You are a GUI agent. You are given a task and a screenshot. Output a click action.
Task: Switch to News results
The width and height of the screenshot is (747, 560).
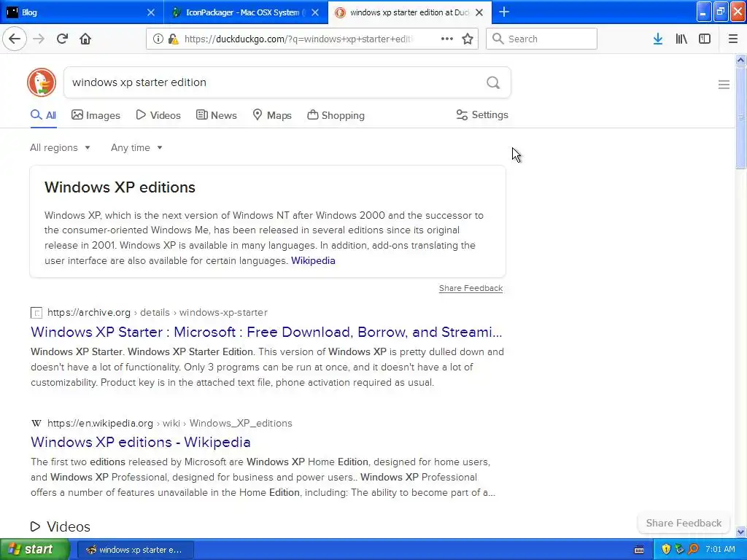coord(216,115)
